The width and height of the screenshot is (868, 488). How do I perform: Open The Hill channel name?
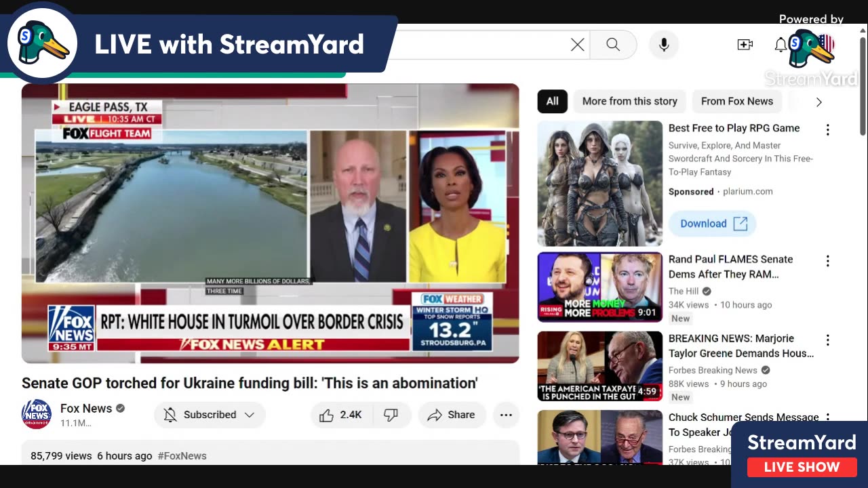click(684, 291)
